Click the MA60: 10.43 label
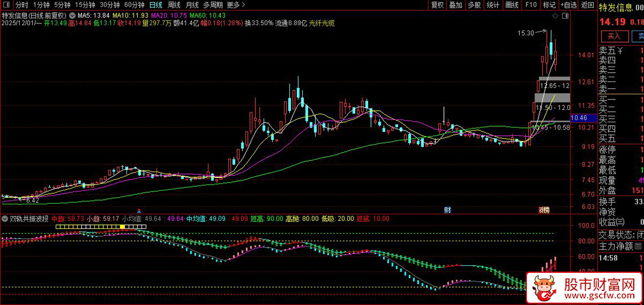The height and width of the screenshot is (305, 644). click(208, 16)
